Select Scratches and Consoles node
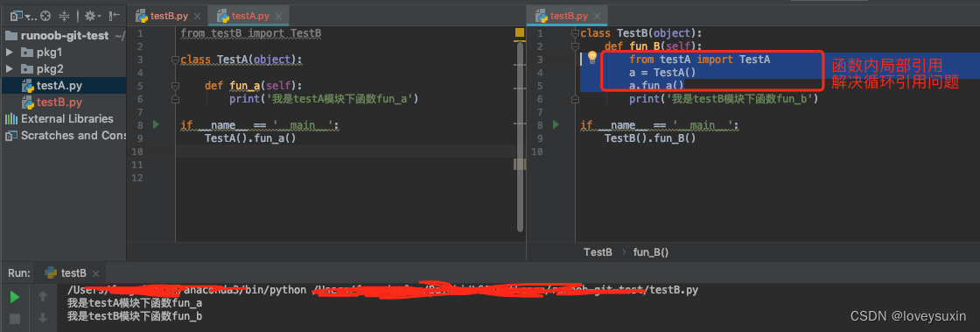The image size is (980, 332). point(65,135)
